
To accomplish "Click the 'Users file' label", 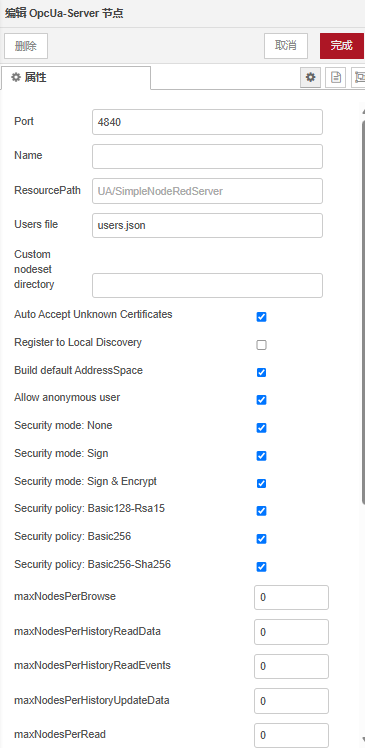I will coord(36,224).
